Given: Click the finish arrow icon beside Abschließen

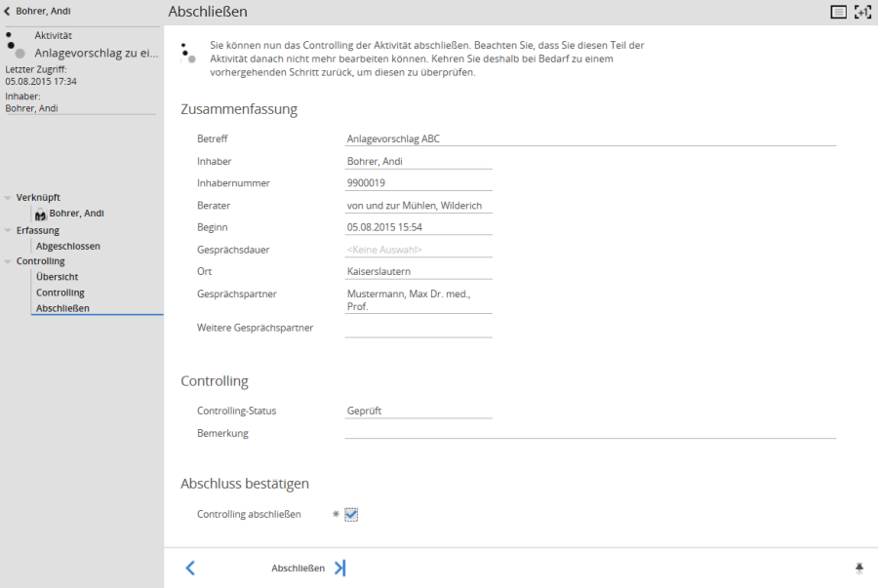Looking at the screenshot, I should click(x=339, y=568).
